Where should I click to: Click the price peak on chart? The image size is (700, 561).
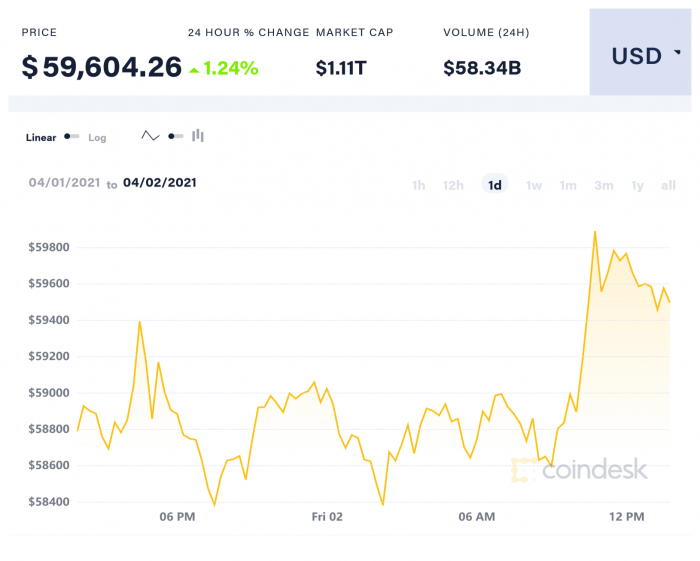pyautogui.click(x=595, y=232)
